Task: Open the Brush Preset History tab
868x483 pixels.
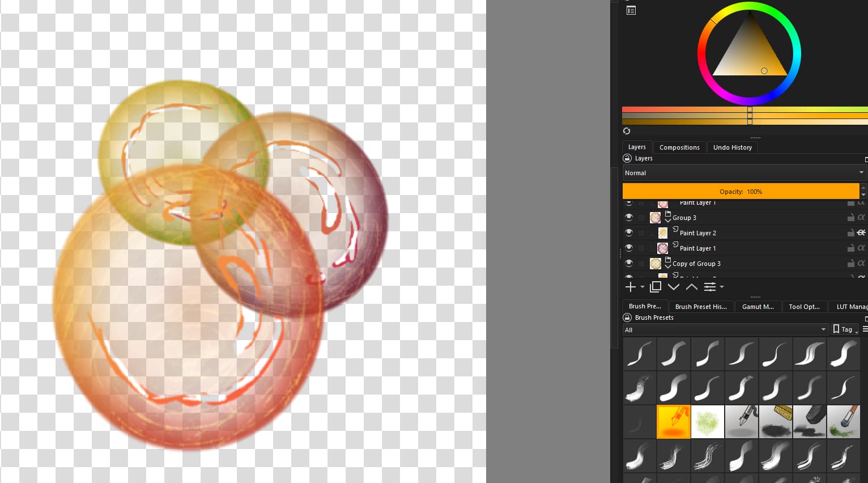Action: [x=701, y=307]
